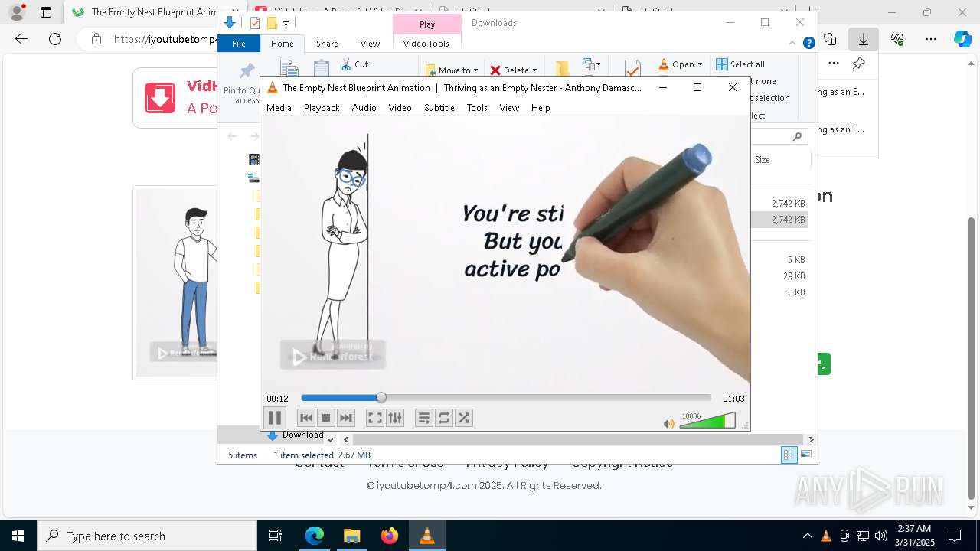Collapse the Explorer ribbon chevron
The width and height of the screenshot is (980, 551).
(x=792, y=44)
